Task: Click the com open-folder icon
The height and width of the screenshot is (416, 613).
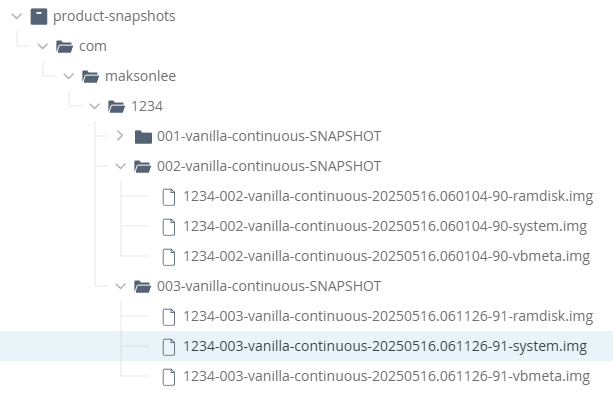Action: [x=65, y=47]
